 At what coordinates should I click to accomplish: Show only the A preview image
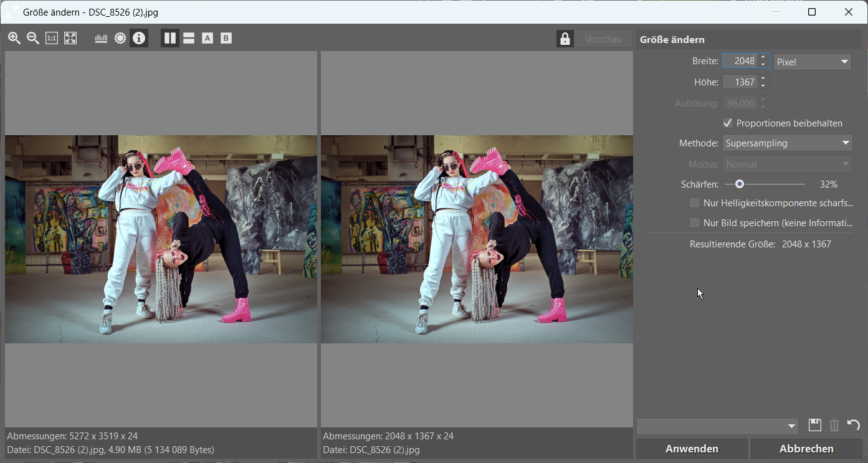(x=207, y=39)
